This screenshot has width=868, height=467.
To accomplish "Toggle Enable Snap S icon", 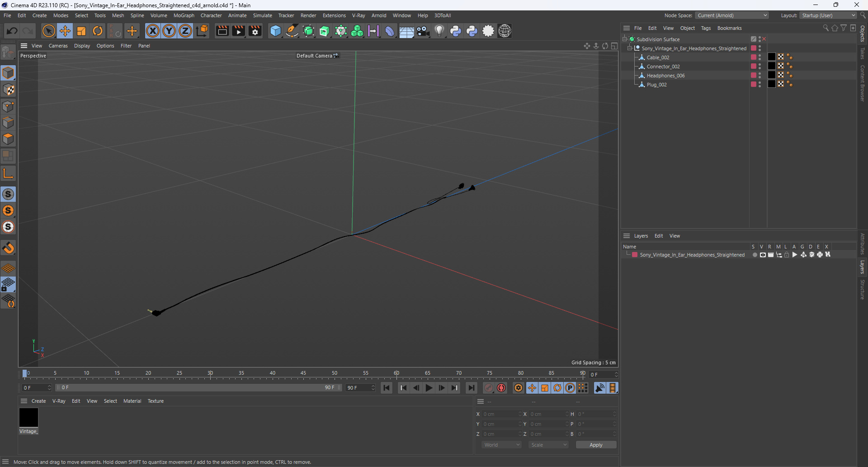I will [8, 194].
